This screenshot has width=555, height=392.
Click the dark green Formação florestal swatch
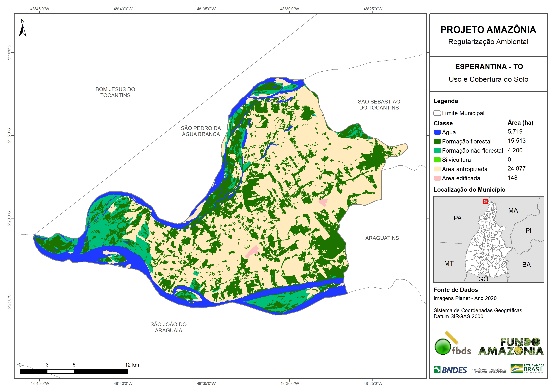point(437,141)
